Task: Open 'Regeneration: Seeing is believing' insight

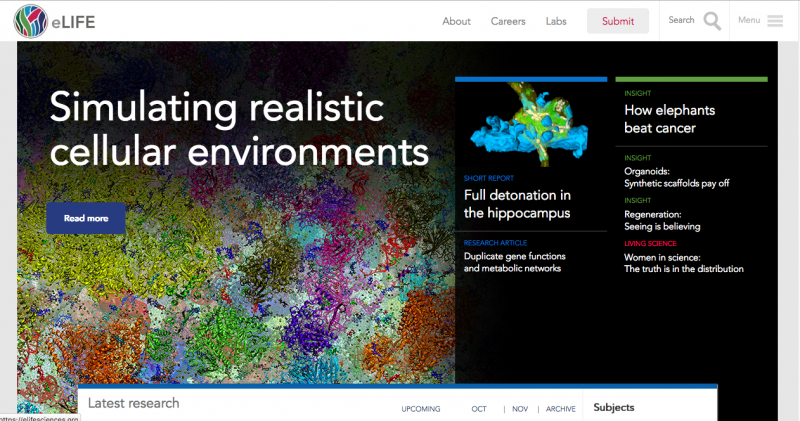Action: pos(667,220)
